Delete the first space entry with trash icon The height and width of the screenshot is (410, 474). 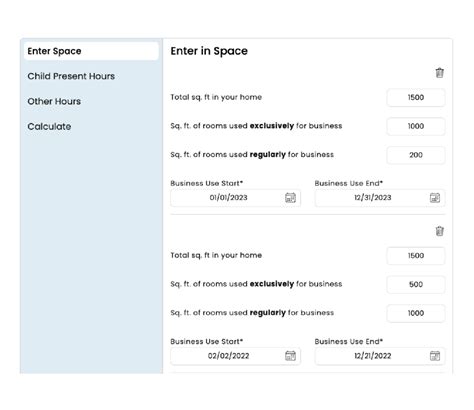pos(439,73)
